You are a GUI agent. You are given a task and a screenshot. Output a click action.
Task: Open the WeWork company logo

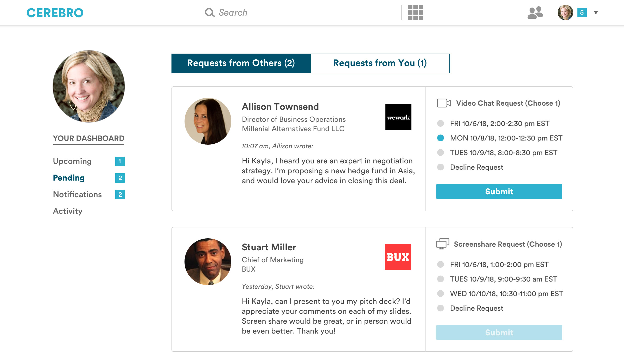398,117
